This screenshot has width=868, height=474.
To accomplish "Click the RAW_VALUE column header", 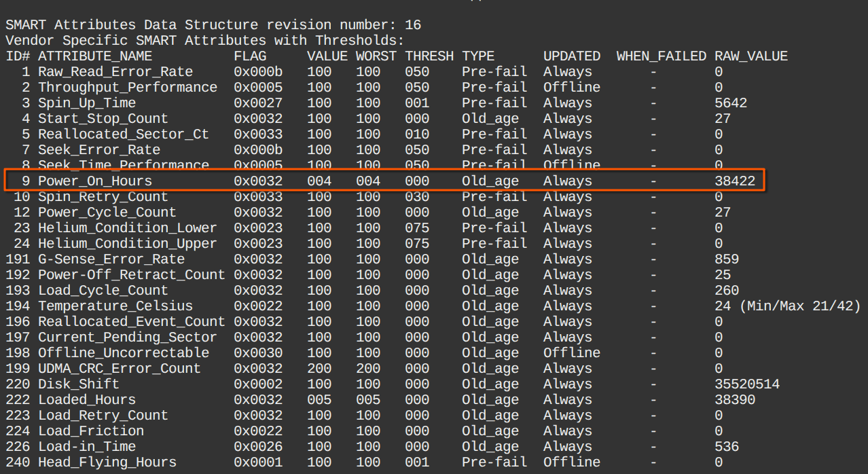I will point(751,56).
